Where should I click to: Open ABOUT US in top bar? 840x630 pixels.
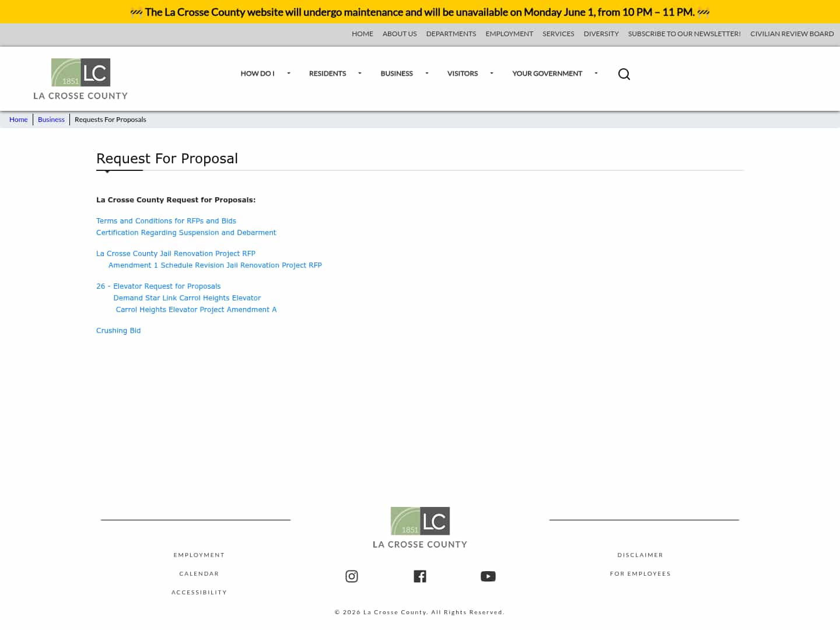tap(400, 34)
